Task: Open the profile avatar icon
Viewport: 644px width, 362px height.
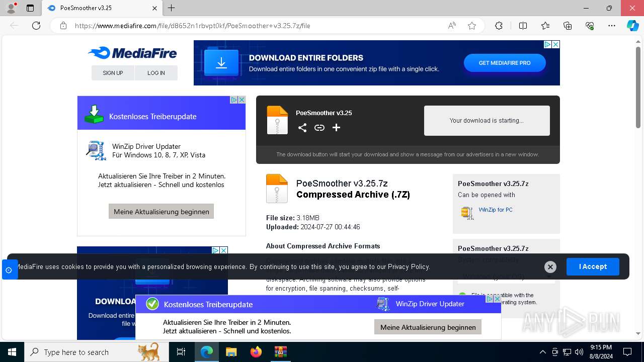Action: tap(11, 8)
